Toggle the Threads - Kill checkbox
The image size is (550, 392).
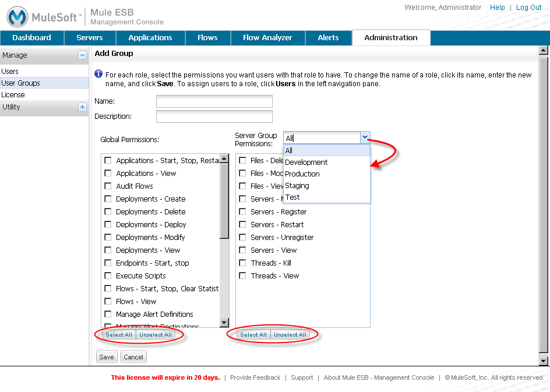coord(242,263)
